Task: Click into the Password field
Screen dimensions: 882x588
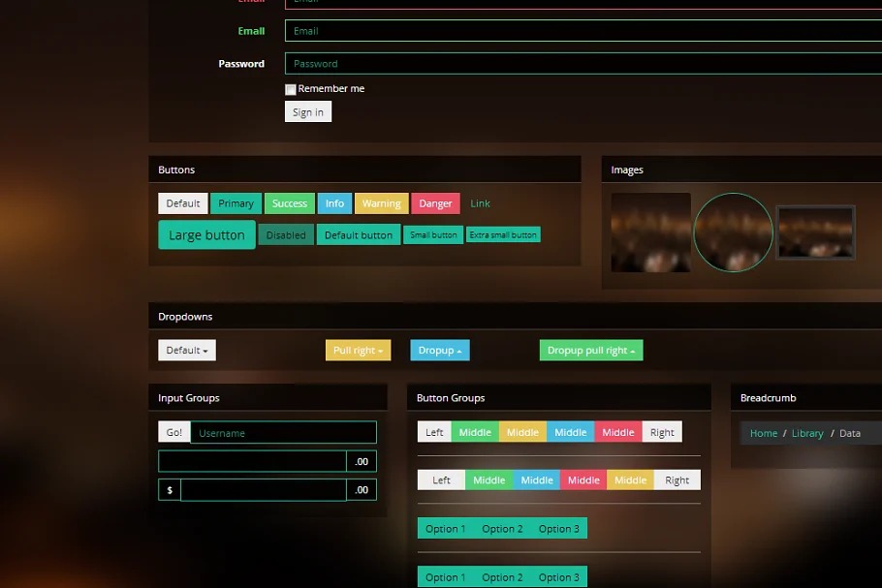Action: point(582,64)
